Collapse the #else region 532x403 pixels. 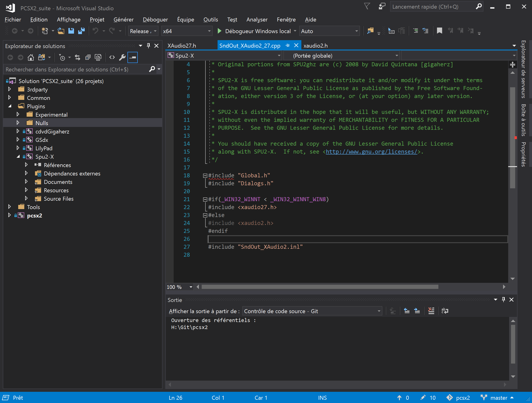205,215
